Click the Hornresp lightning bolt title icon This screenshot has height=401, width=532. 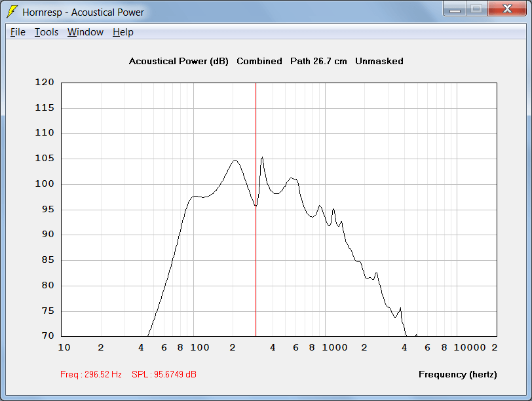[12, 12]
